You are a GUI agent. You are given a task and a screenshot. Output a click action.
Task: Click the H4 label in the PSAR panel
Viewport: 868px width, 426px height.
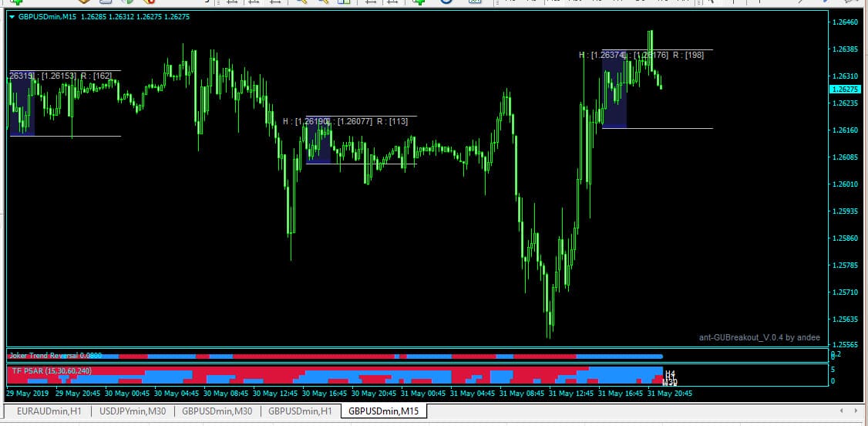pyautogui.click(x=669, y=374)
